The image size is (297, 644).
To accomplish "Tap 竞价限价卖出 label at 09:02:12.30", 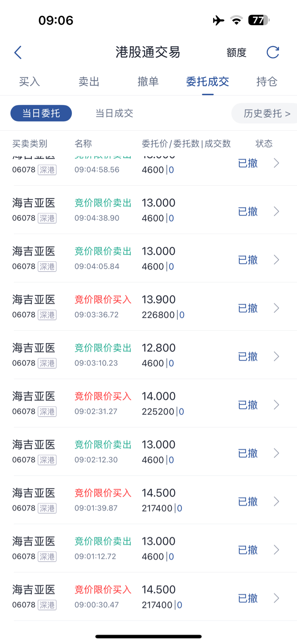I will point(103,445).
